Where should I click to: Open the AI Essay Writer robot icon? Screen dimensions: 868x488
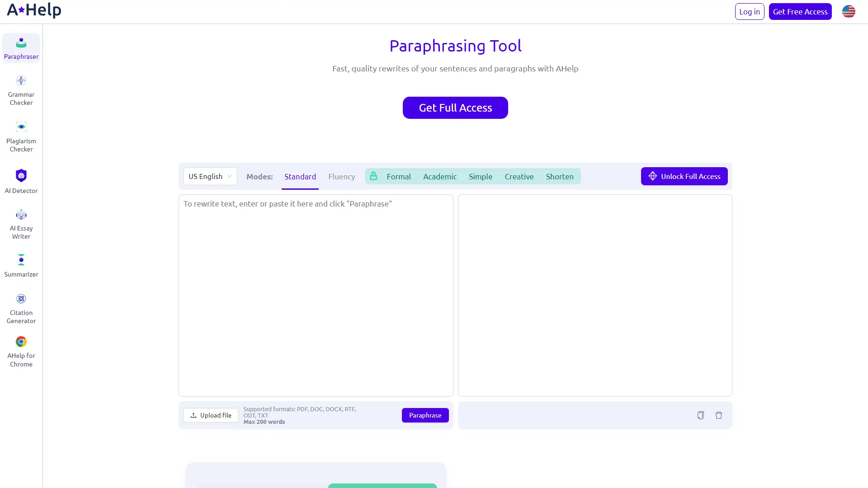(21, 215)
